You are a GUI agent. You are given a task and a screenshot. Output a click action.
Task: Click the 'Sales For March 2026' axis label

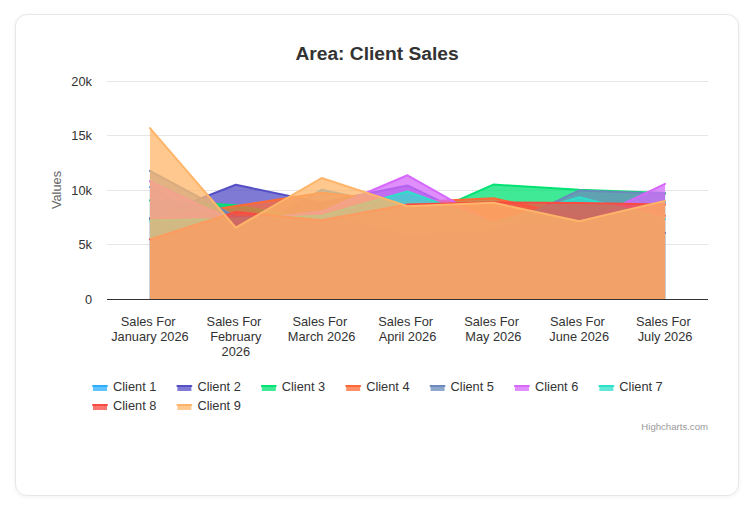(x=321, y=329)
